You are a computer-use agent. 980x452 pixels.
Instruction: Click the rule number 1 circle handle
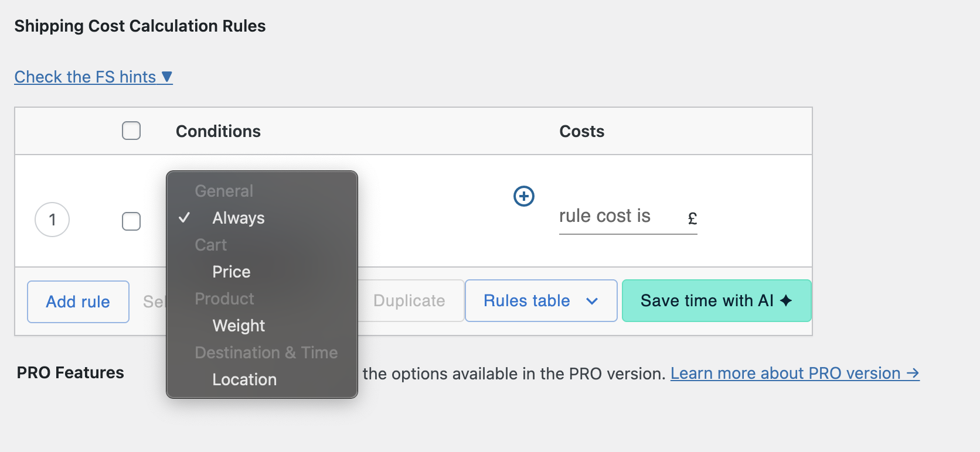(x=52, y=220)
